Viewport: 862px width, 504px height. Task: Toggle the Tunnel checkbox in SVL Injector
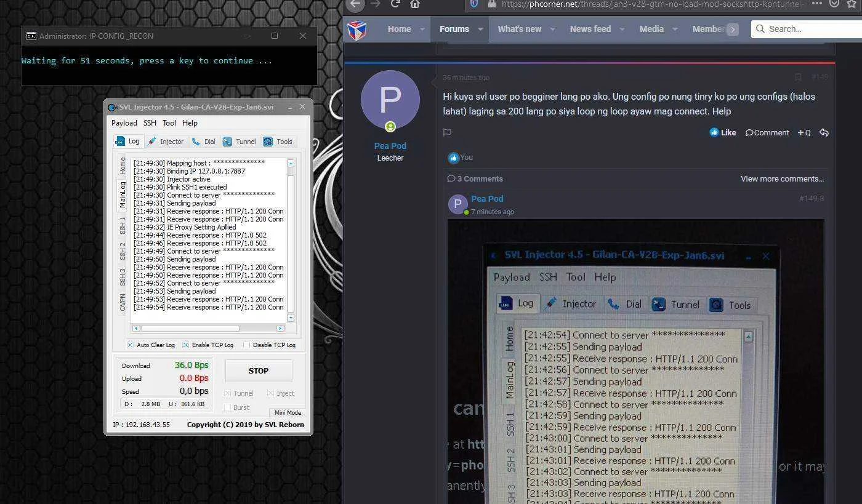[227, 393]
